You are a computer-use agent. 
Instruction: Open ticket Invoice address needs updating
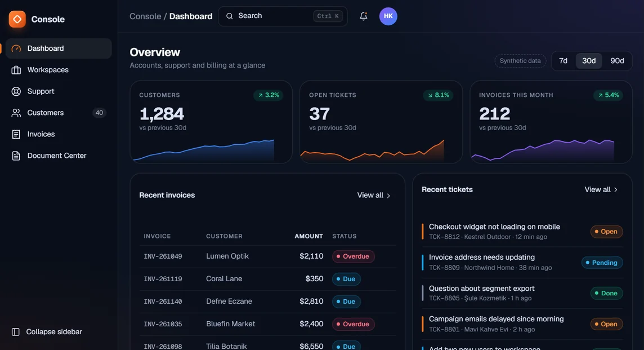[x=482, y=257]
